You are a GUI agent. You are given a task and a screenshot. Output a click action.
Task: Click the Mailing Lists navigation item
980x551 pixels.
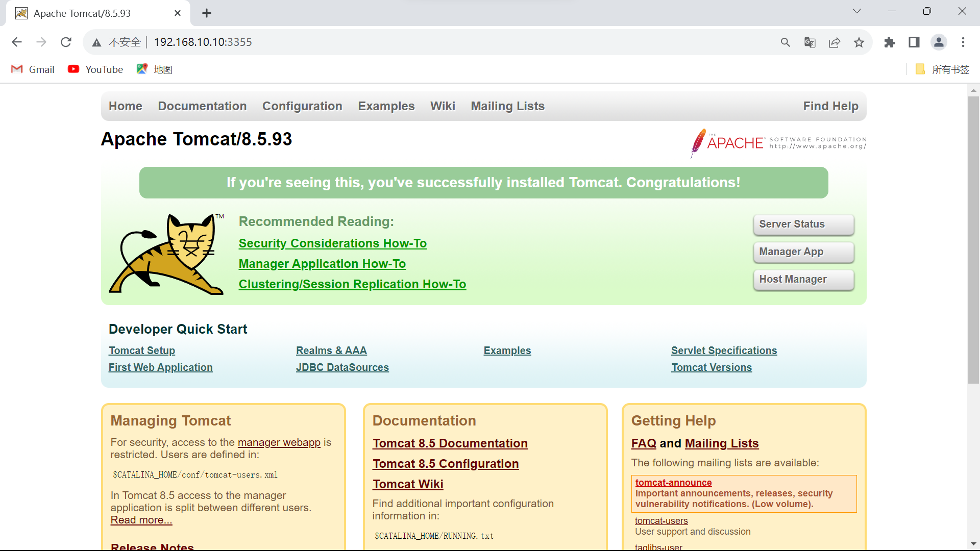(507, 106)
